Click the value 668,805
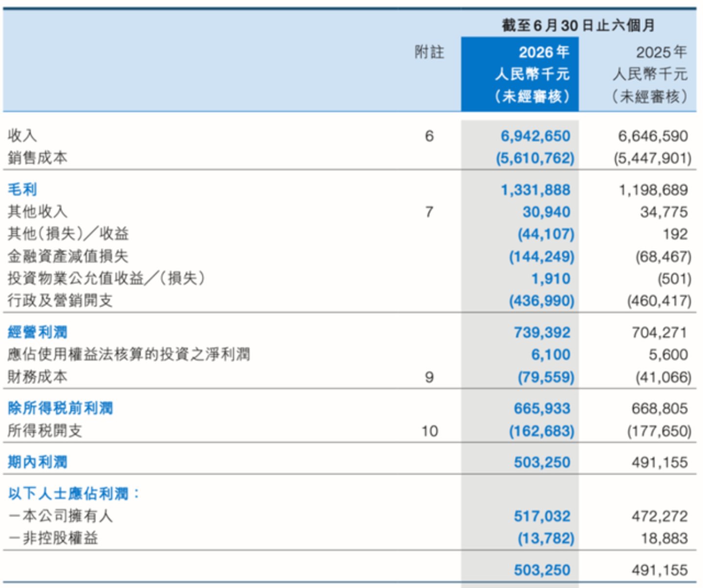 coord(660,408)
